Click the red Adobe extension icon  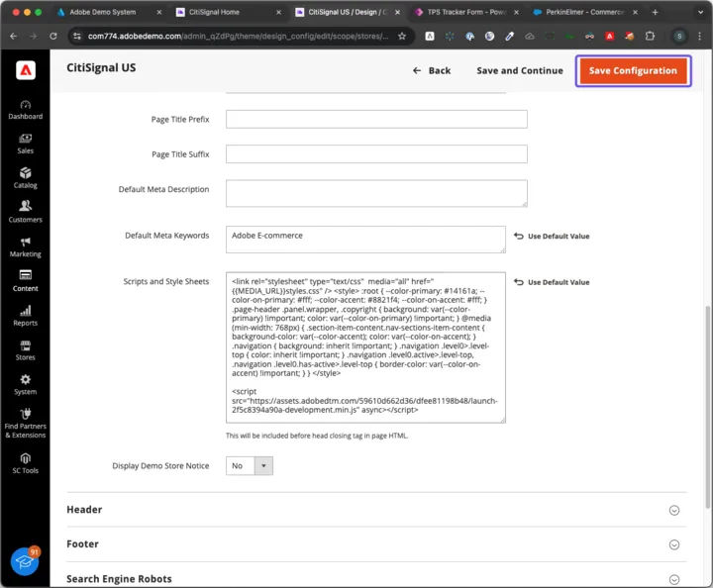609,36
